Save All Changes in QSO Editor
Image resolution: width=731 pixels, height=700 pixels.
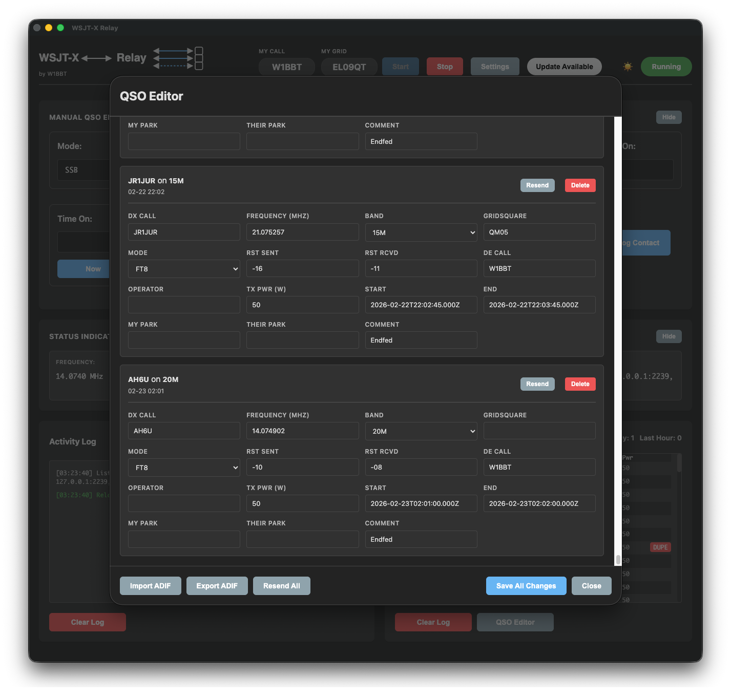(526, 585)
